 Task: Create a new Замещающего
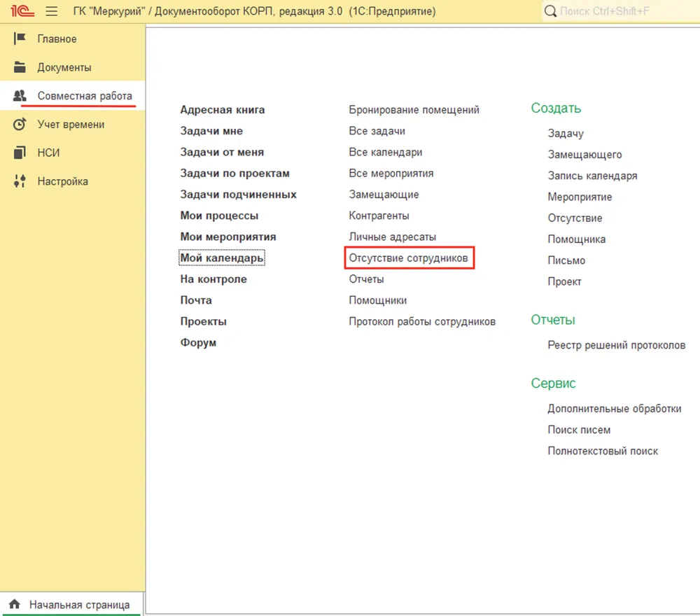pyautogui.click(x=584, y=155)
